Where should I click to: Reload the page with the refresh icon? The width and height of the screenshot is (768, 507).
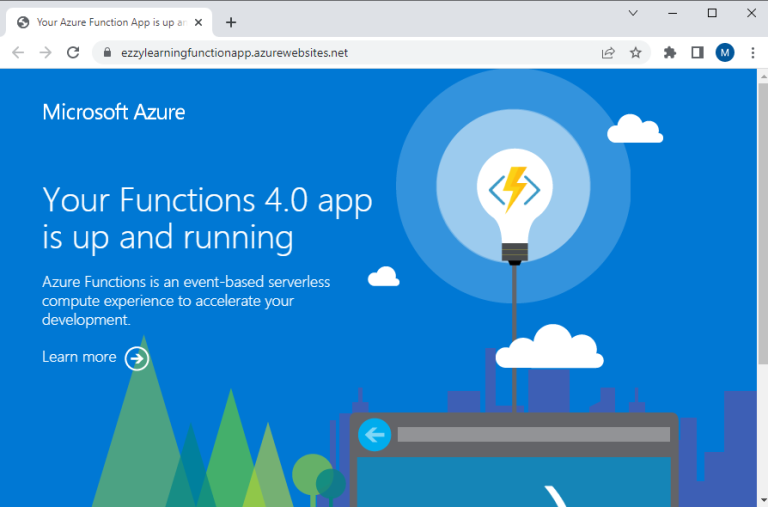[x=73, y=53]
